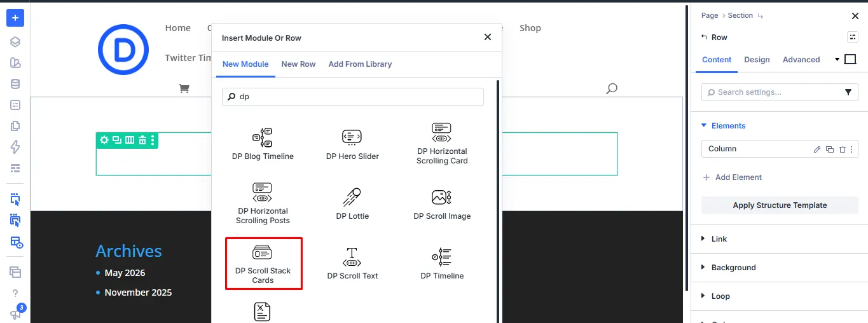Click the back arrow next to Row
This screenshot has height=323, width=868.
(703, 38)
